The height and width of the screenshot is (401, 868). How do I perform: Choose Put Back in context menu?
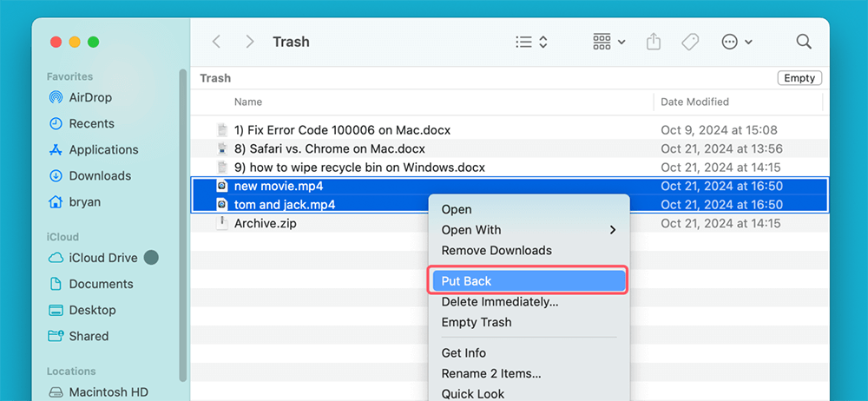coord(529,281)
